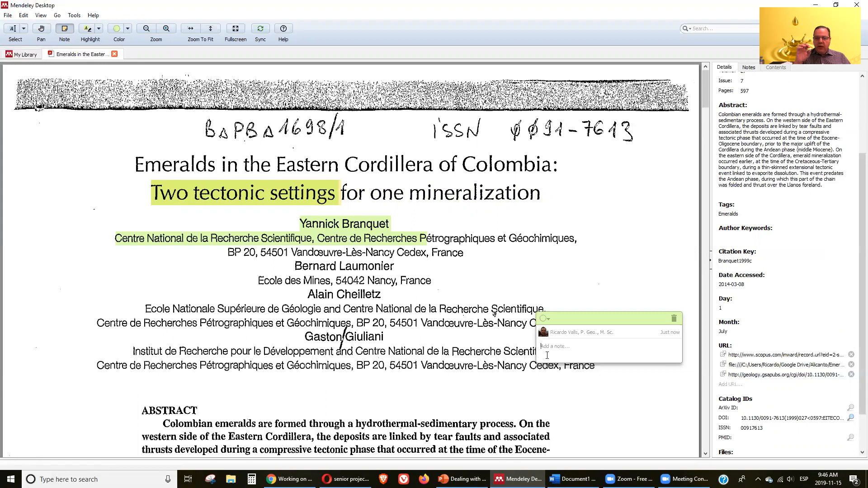Switch to Word Document1 taskbar item
The width and height of the screenshot is (868, 488).
(573, 479)
